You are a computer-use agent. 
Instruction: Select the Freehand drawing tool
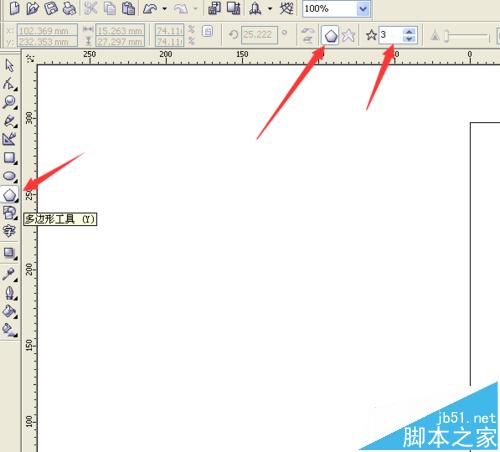(x=10, y=121)
